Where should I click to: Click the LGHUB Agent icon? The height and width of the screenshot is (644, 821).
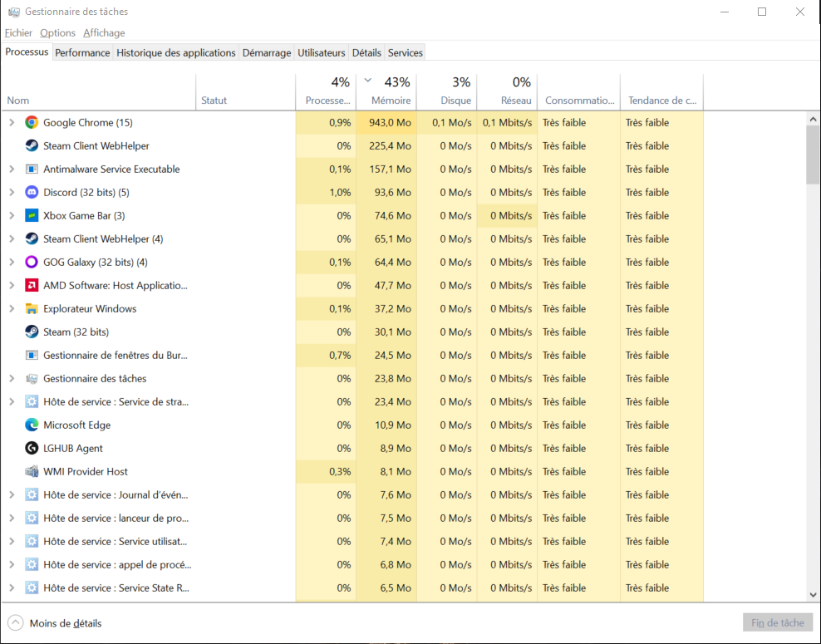(32, 448)
